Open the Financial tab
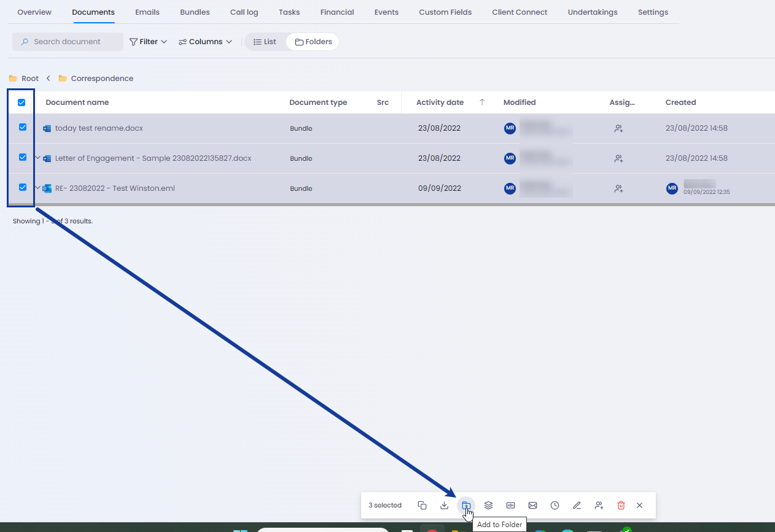This screenshot has width=775, height=532. point(337,12)
